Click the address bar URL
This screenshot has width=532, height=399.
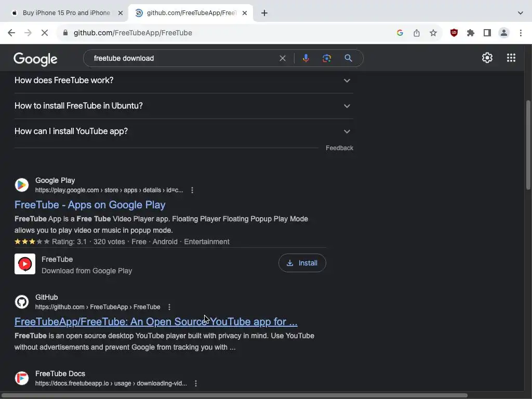[x=133, y=33]
